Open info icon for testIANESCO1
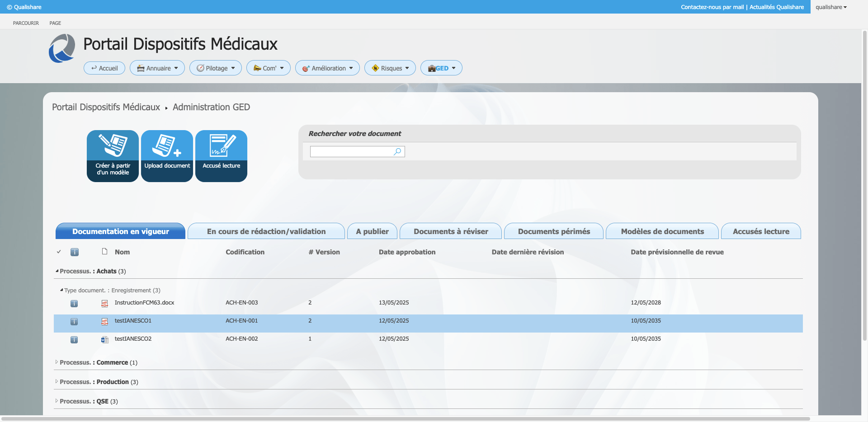 74,322
